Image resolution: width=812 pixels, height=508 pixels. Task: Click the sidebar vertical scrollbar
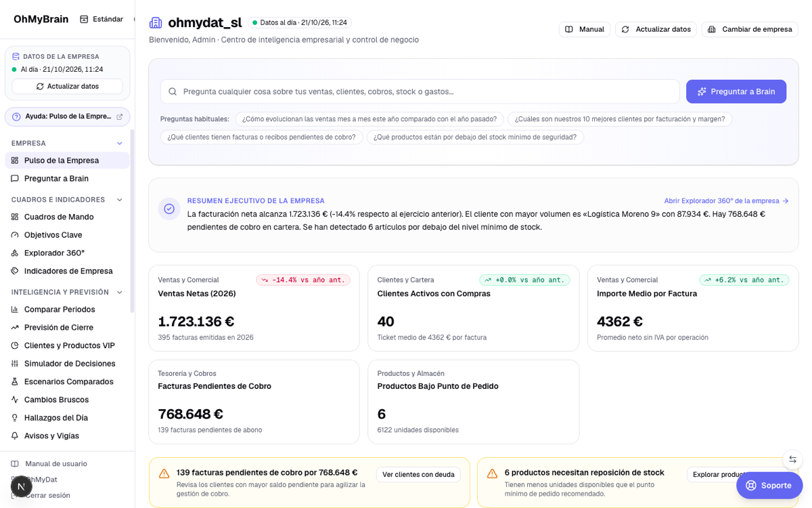pos(132,220)
